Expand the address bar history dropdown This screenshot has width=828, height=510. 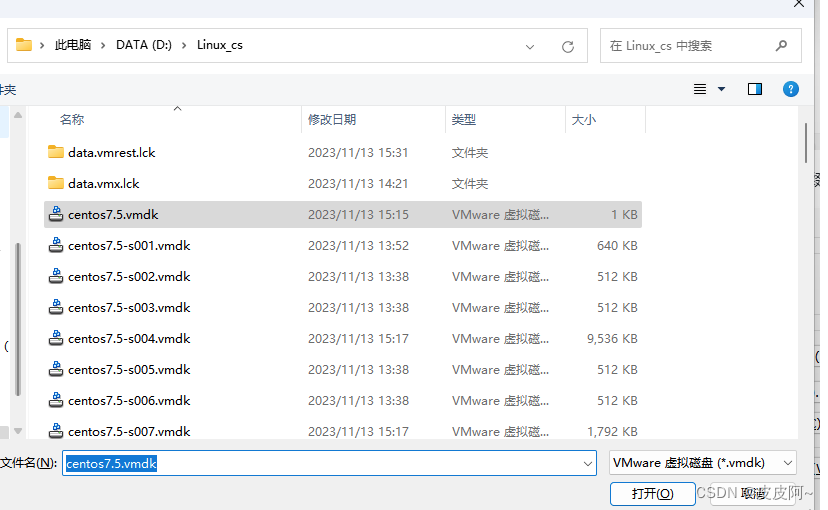pyautogui.click(x=530, y=47)
